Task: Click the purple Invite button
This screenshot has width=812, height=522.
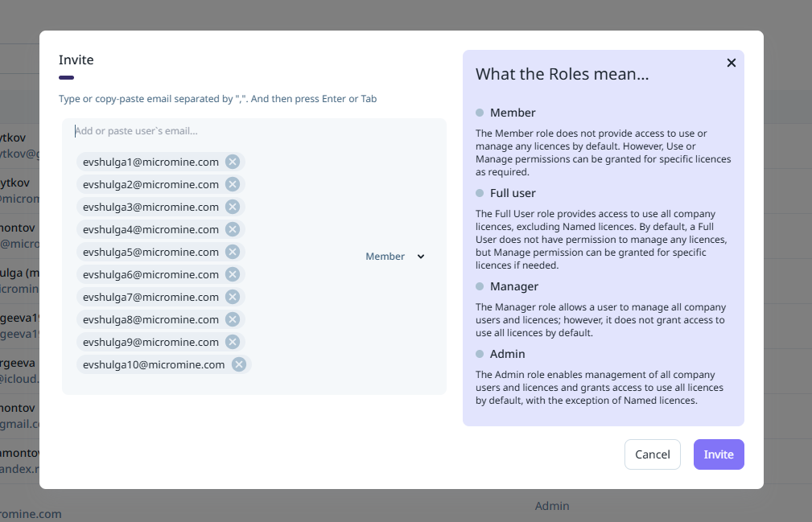Action: pos(719,454)
